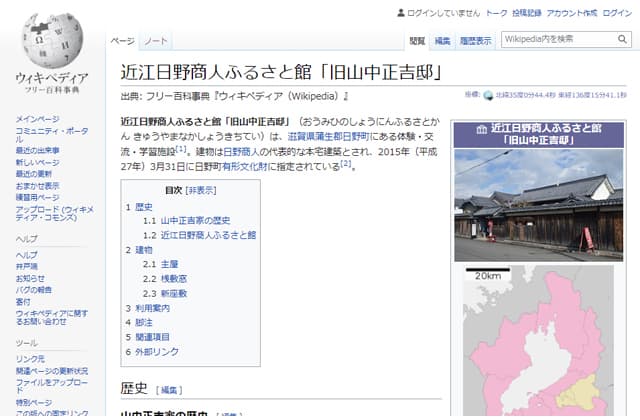Viewport: 640px width, 420px height.
Task: Click 編集 next to 歴史 heading
Action: 169,390
